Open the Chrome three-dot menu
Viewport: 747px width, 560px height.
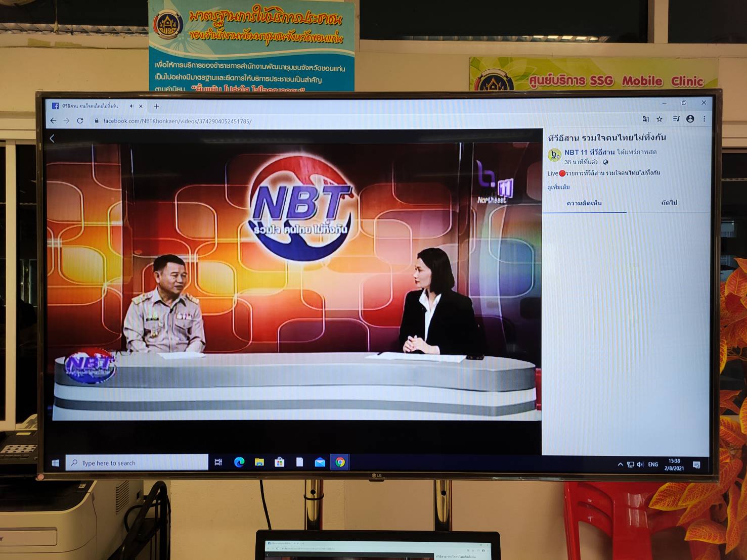click(x=704, y=119)
